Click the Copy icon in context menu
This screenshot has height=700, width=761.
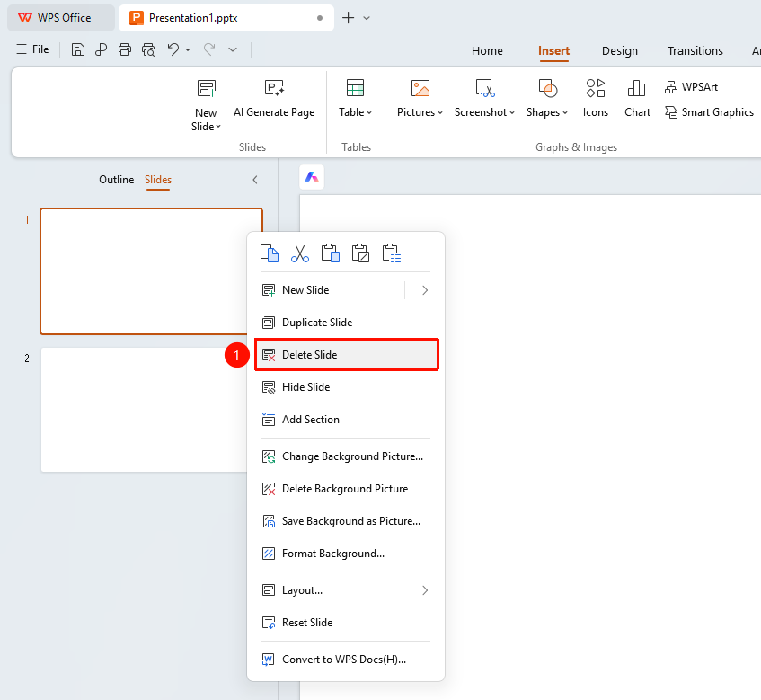coord(270,253)
